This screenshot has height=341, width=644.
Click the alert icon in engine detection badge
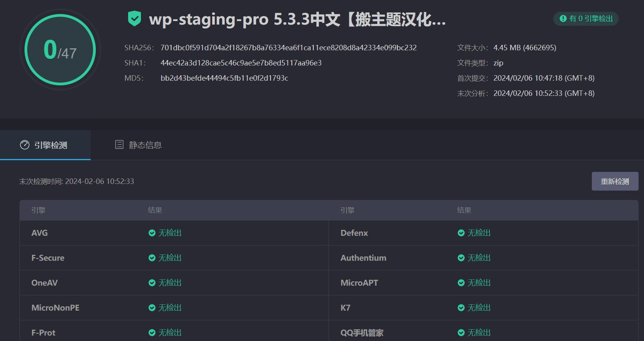click(x=563, y=18)
